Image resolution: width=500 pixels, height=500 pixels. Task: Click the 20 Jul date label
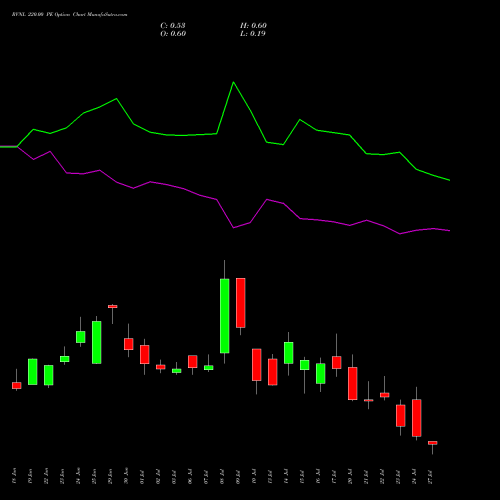pos(350,476)
